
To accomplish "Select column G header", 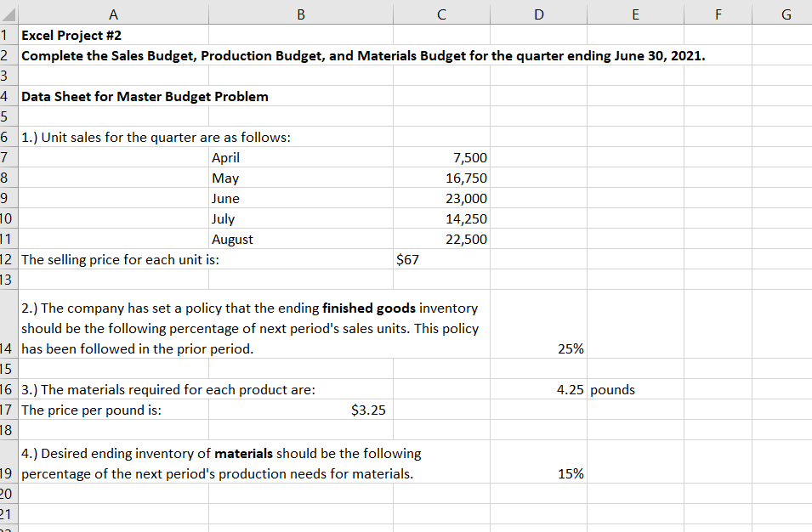I will tap(782, 14).
